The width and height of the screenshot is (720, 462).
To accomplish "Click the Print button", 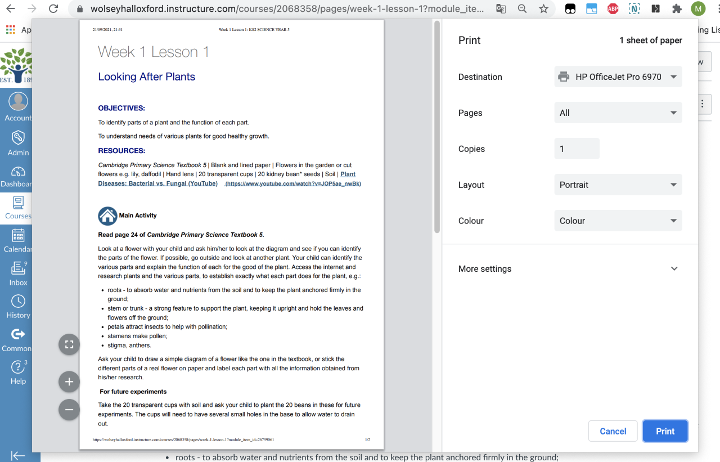I will click(665, 431).
